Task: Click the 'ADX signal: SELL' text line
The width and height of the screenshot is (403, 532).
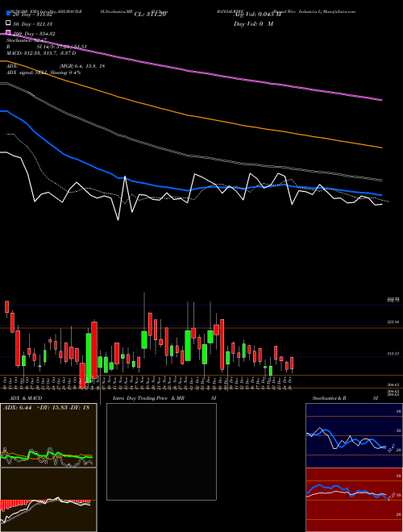Action: (x=44, y=73)
